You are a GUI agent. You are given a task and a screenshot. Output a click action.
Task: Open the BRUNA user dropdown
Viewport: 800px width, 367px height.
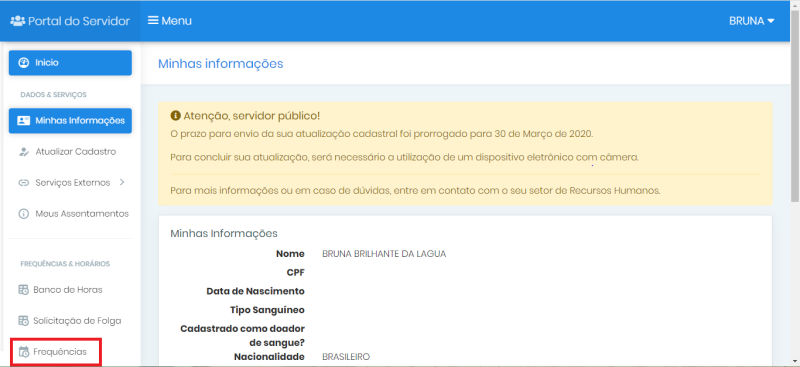click(x=752, y=21)
